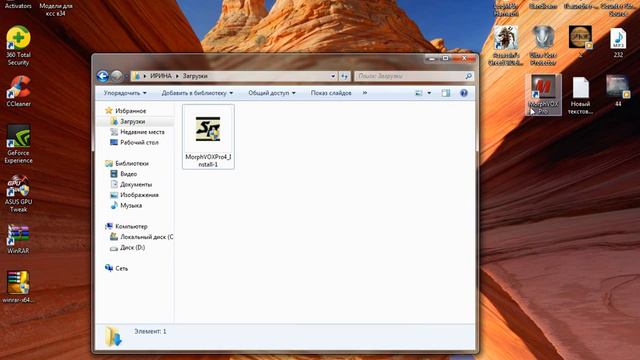Launch GeForce Experience desktop icon

18,144
